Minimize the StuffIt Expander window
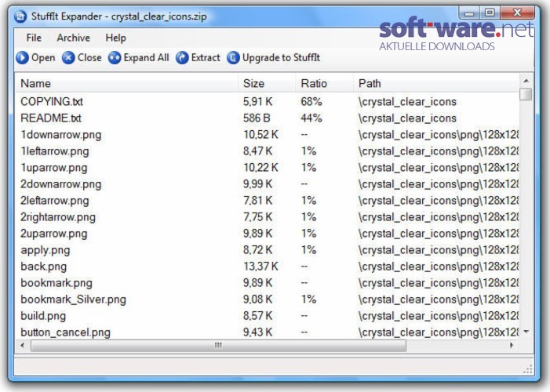This screenshot has height=392, width=550. (x=470, y=13)
